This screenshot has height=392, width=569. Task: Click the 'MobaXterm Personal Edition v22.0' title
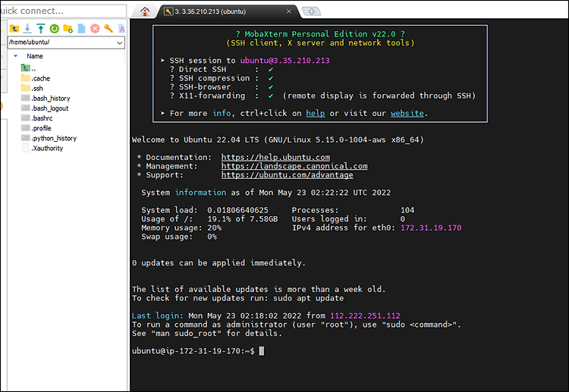(x=320, y=34)
